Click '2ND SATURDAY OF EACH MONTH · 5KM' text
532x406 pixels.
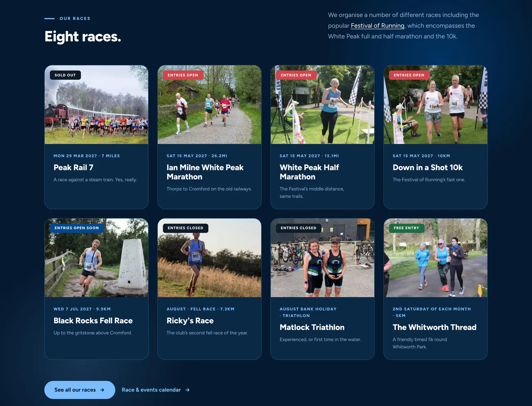(432, 312)
